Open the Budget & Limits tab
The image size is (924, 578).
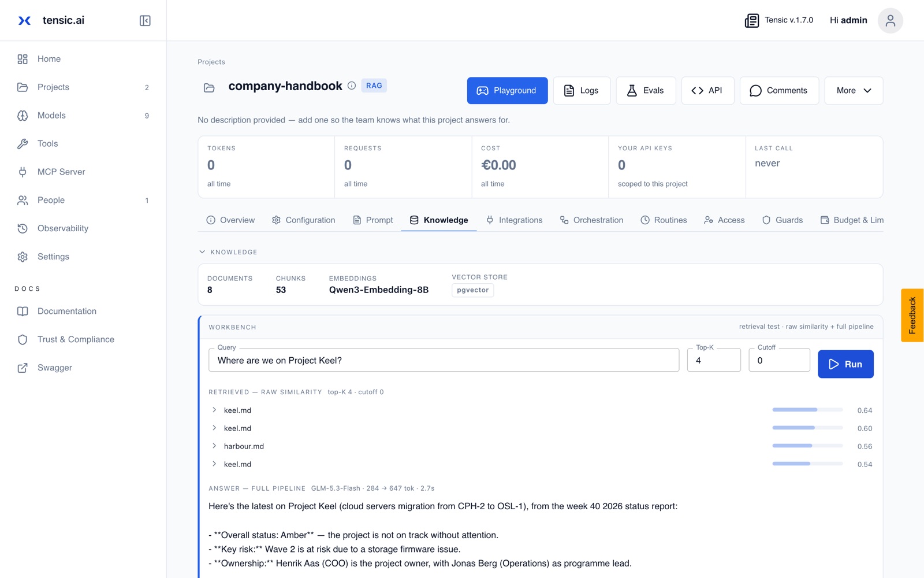click(x=852, y=220)
